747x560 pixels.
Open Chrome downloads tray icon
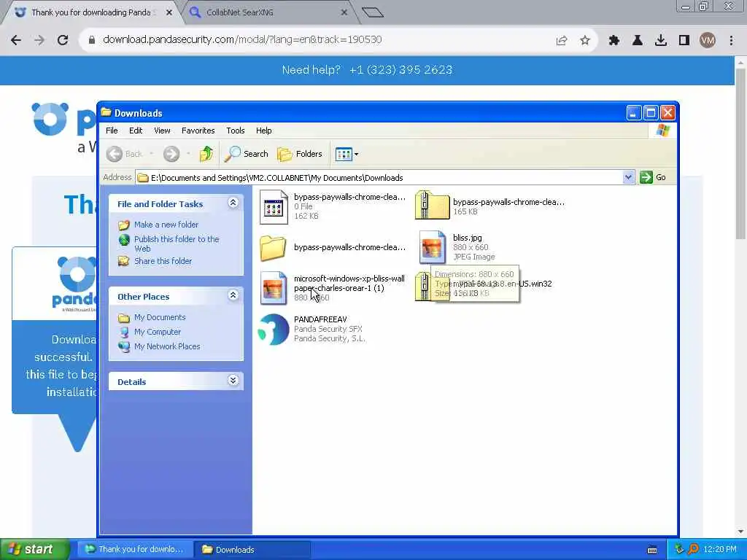click(661, 41)
